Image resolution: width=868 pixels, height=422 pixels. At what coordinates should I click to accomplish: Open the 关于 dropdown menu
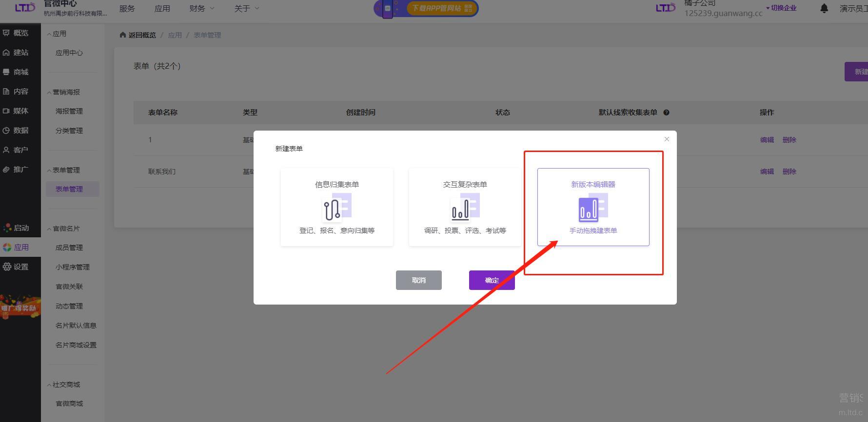[246, 8]
